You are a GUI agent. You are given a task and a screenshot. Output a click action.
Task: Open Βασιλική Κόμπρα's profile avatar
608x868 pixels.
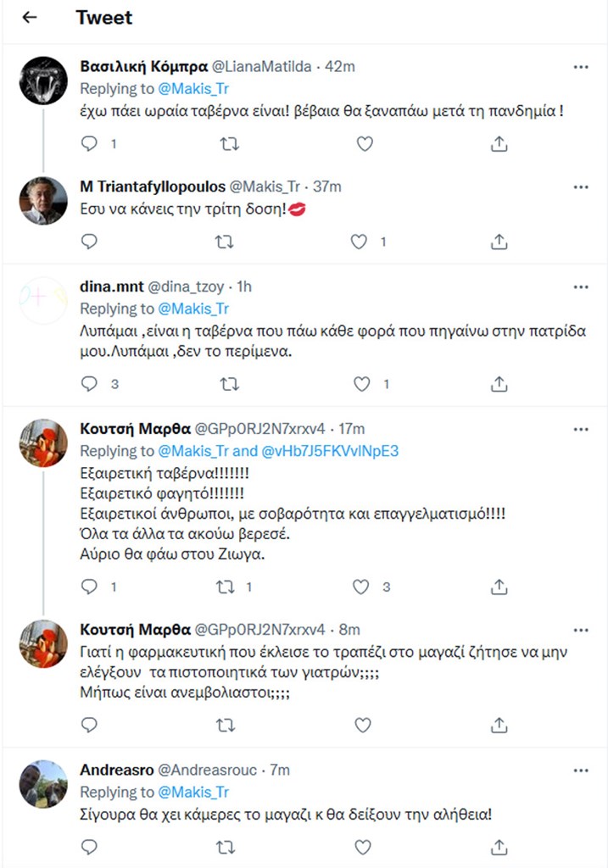point(43,81)
